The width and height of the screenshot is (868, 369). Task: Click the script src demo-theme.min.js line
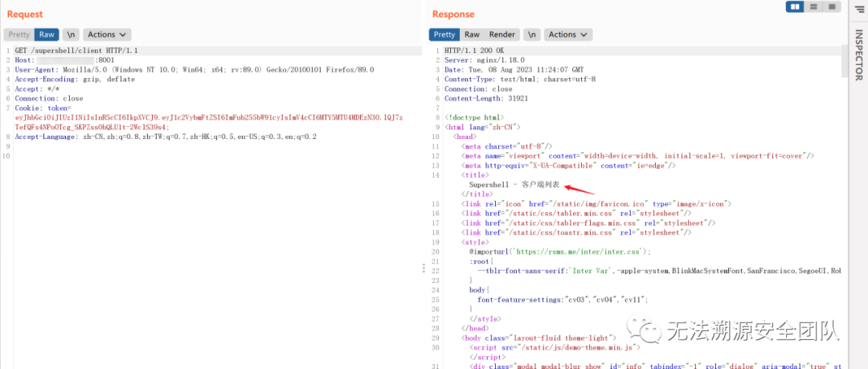pyautogui.click(x=555, y=348)
